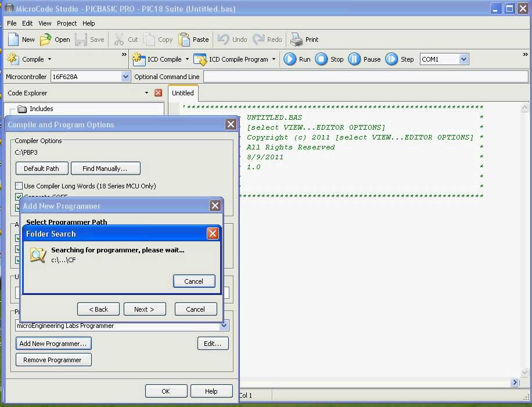This screenshot has height=407, width=532.
Task: Click the ICD Compile icon
Action: (x=138, y=59)
